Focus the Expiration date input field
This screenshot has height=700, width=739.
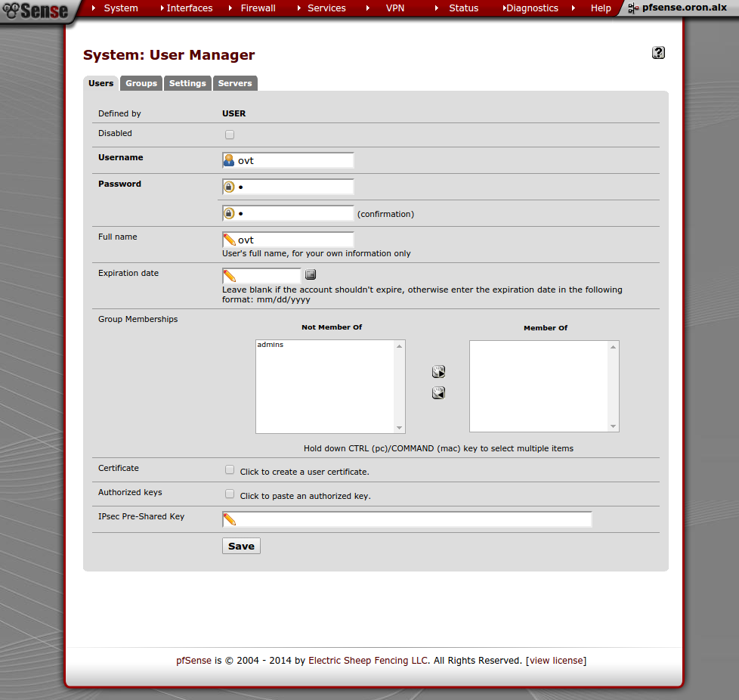click(261, 275)
